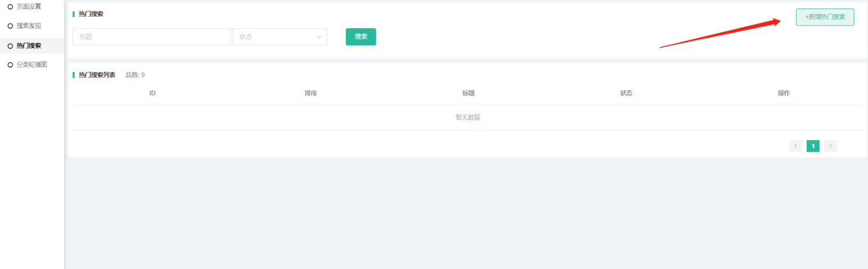Screen dimensions: 868x269
Task: Click the 操作 column header
Action: (783, 93)
